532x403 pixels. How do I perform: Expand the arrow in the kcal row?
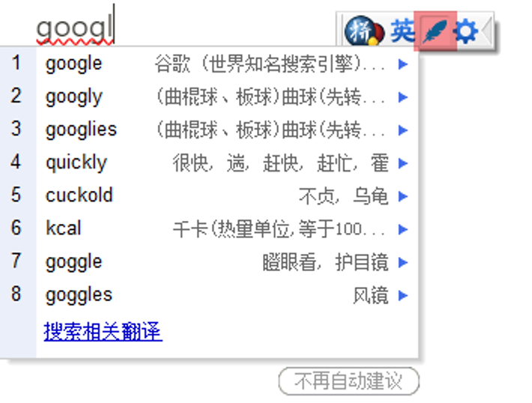[402, 229]
